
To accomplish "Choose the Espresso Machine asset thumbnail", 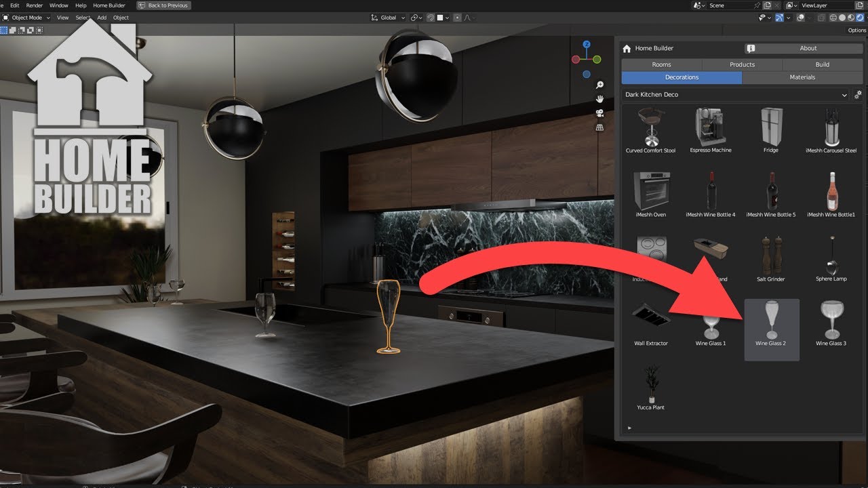I will point(711,131).
